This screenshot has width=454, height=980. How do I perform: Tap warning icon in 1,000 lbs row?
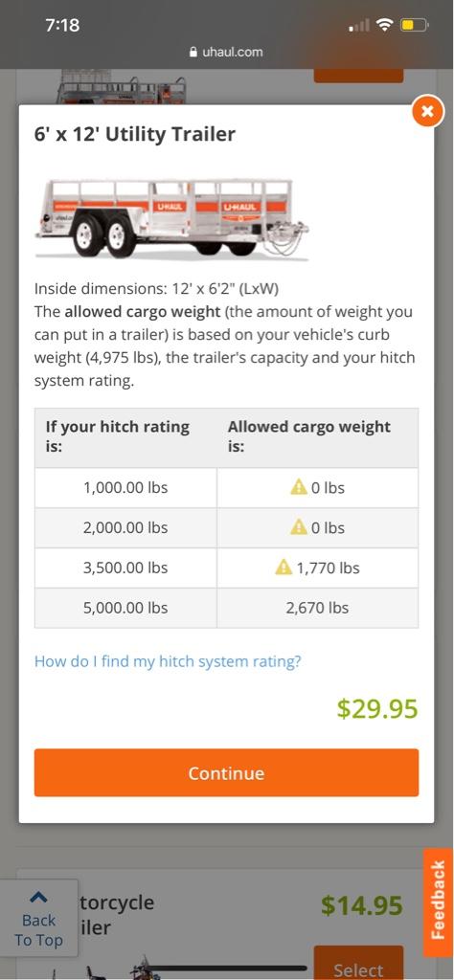299,487
